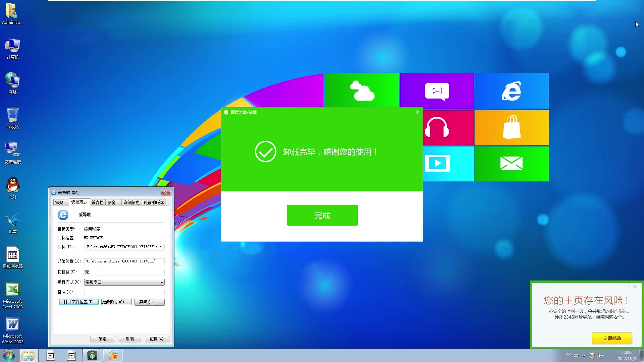Screen dimensions: 644x362
Task: Click 打开文件位置 button
Action: (x=78, y=302)
